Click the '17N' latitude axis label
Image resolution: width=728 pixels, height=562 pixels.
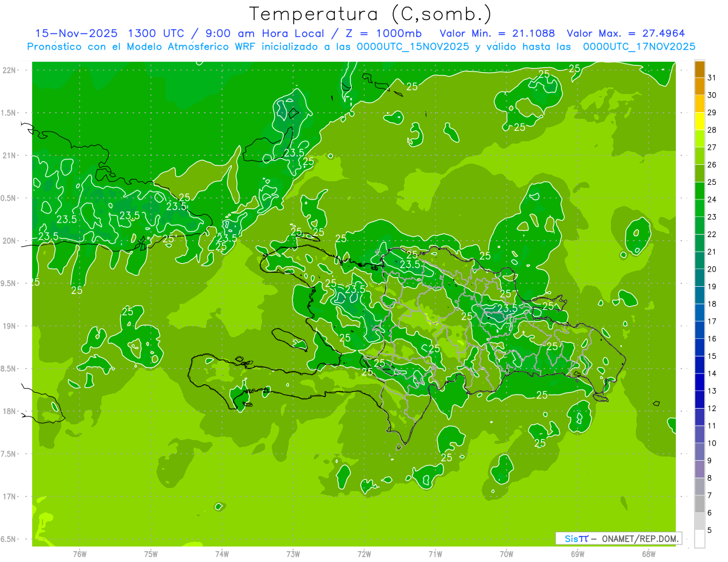click(x=10, y=497)
